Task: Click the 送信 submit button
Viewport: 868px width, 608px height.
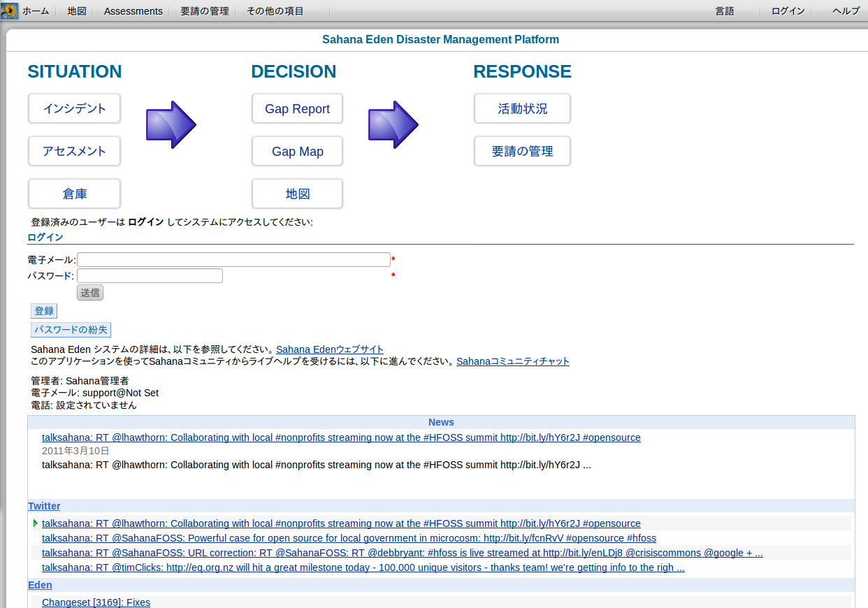Action: coord(90,293)
